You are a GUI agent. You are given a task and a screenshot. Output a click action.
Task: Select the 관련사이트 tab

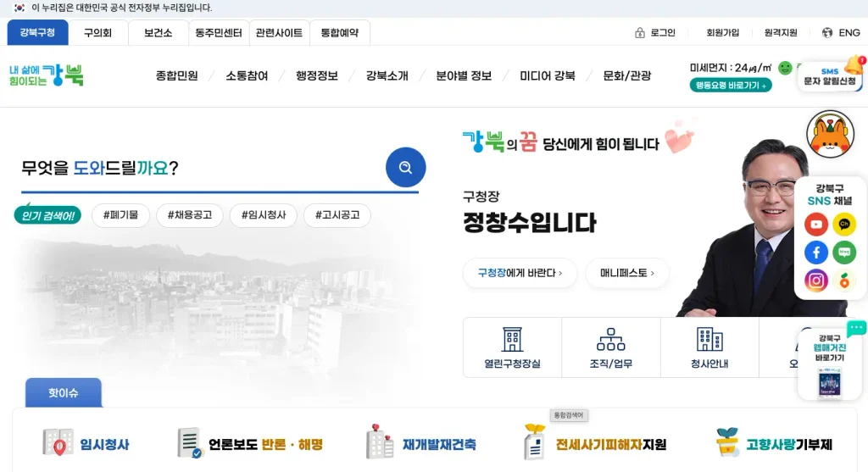click(279, 33)
